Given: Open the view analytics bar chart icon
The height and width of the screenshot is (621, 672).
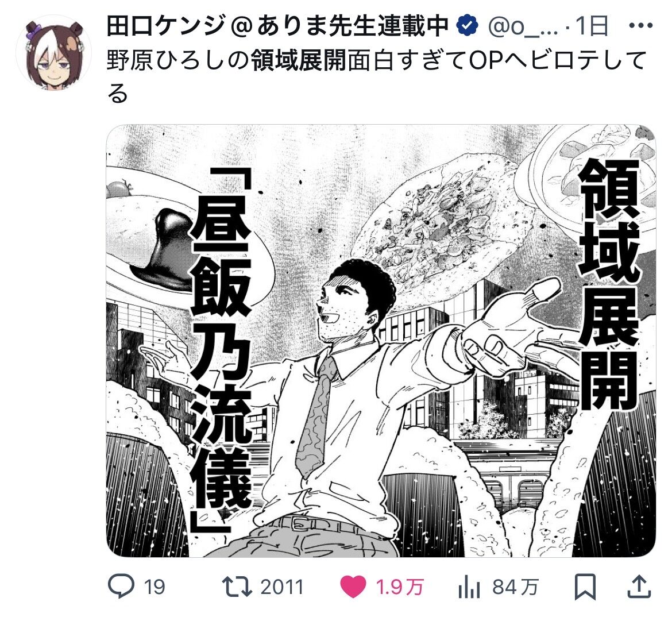Looking at the screenshot, I should (x=469, y=587).
